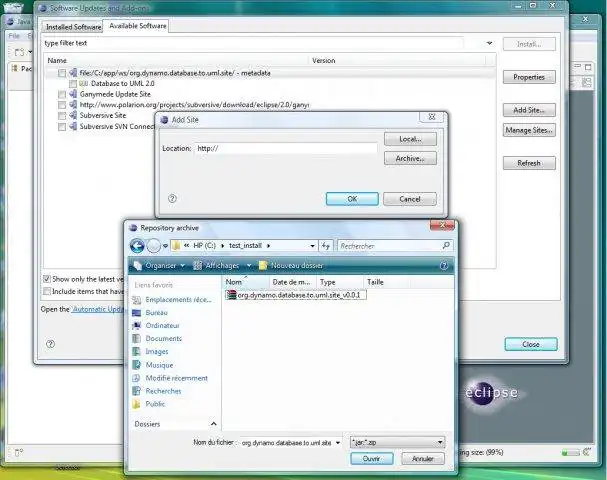Uncheck Show only the latest versions
Viewport: 607px width, 480px height.
click(x=47, y=279)
